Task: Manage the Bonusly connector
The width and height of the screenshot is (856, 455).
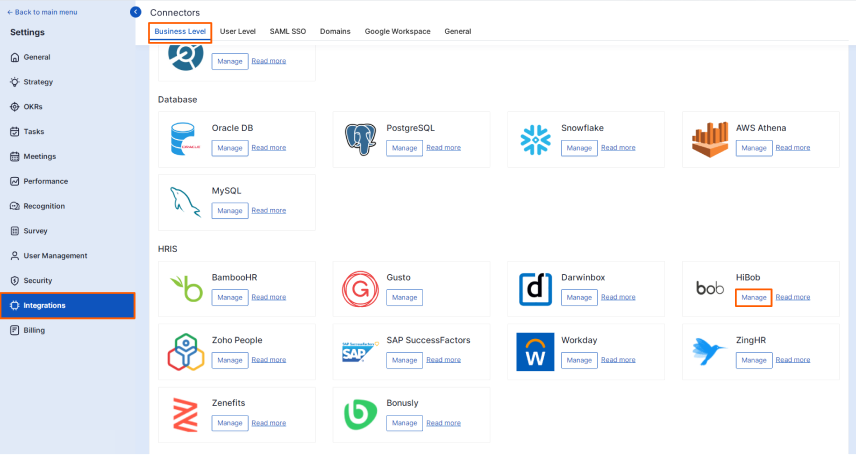Action: (x=405, y=423)
